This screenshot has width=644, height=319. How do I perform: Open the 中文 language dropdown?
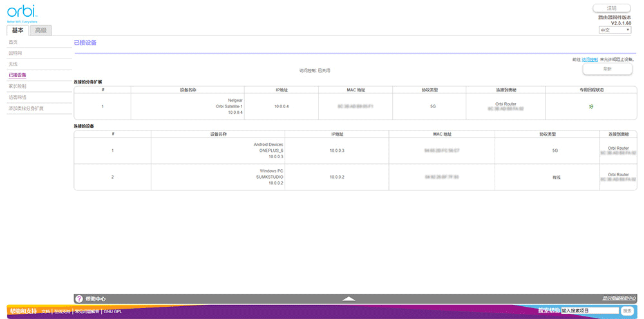tap(615, 30)
